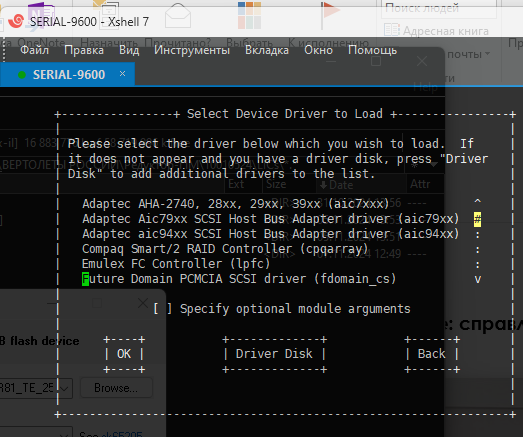The height and width of the screenshot is (437, 523).
Task: Open the Вкладка menu
Action: 267,50
